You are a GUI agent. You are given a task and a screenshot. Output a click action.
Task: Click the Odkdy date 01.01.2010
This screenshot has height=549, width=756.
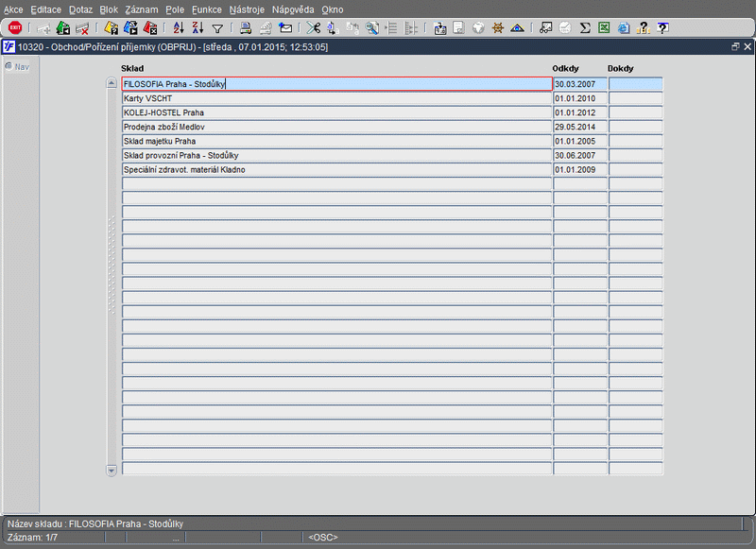(x=580, y=98)
